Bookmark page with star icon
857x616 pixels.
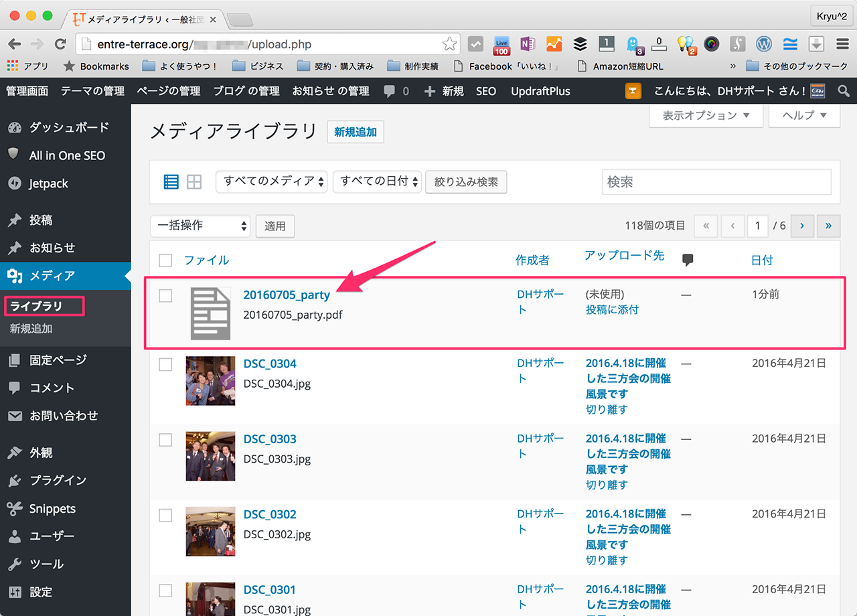click(449, 44)
